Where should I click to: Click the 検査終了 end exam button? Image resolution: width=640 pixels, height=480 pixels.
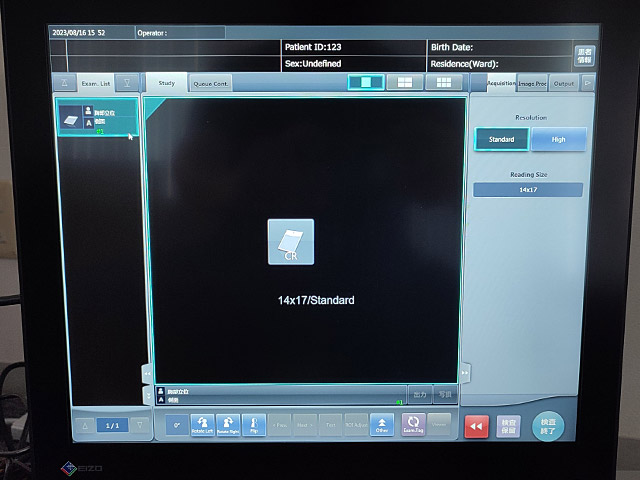click(548, 426)
